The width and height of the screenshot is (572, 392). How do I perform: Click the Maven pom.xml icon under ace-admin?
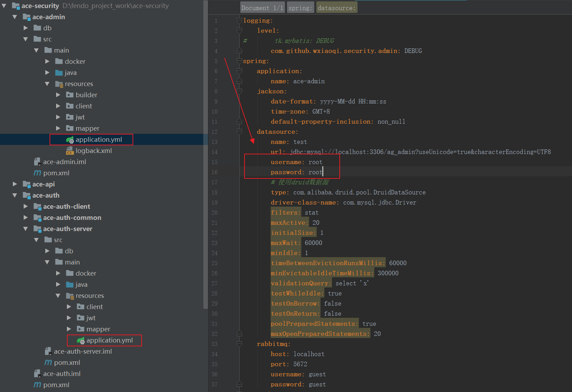pos(37,173)
